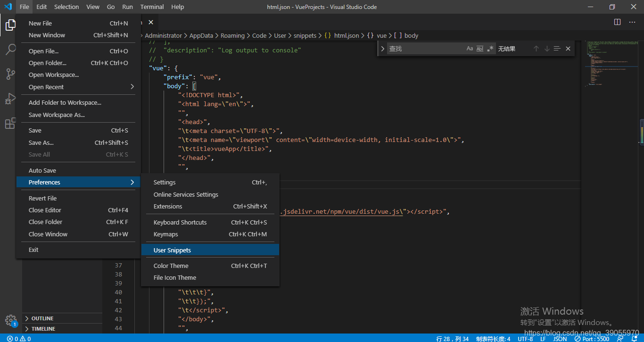
Task: Expand Open Recent submenu
Action: coord(78,87)
